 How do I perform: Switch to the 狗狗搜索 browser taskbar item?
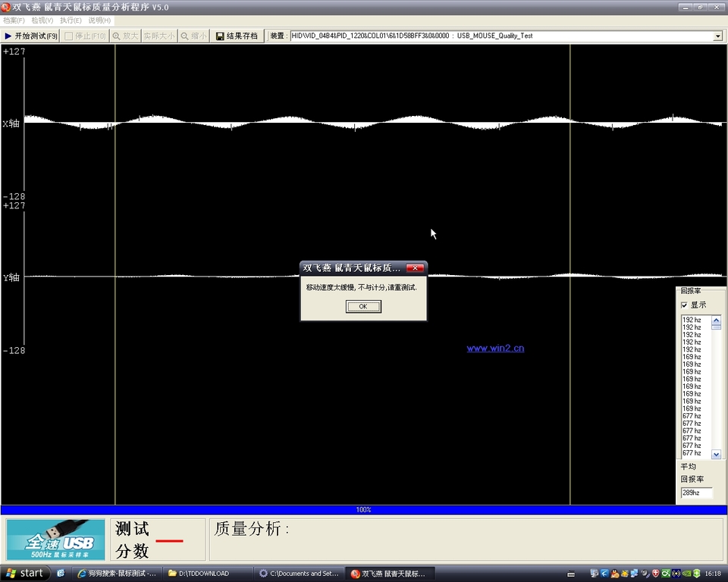[x=117, y=574]
